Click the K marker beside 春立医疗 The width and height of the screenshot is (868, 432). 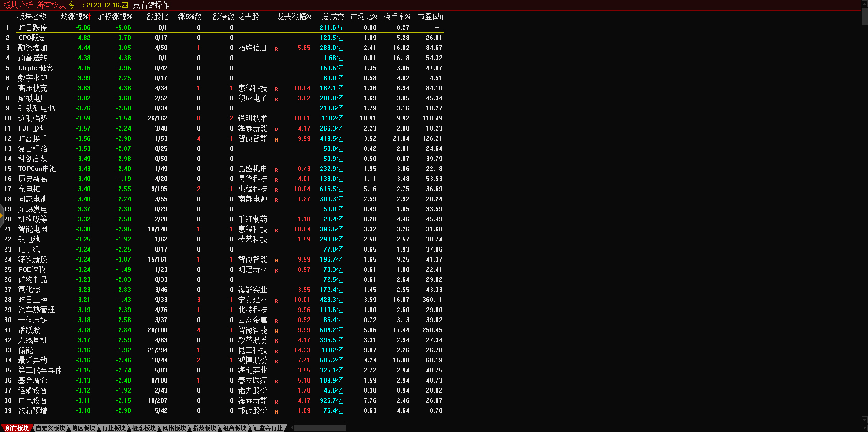[x=276, y=381]
